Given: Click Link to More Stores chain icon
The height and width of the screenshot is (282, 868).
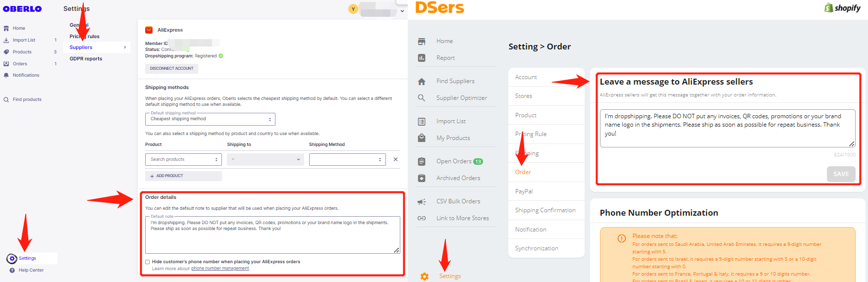Looking at the screenshot, I should tap(422, 218).
